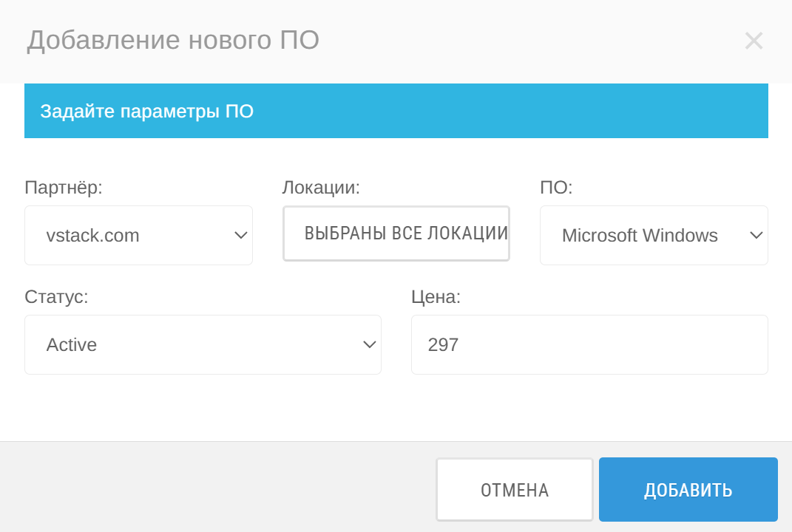Click the Партнёр: field label

pyautogui.click(x=64, y=188)
